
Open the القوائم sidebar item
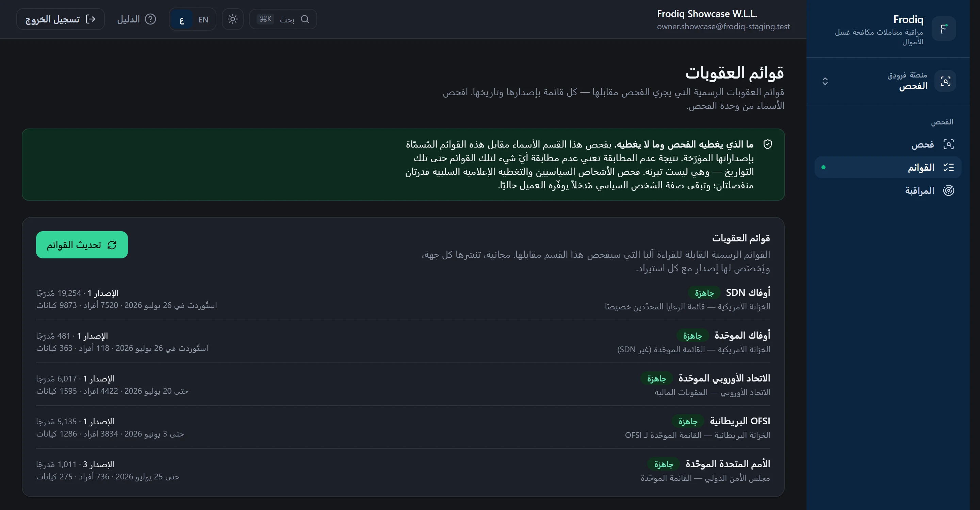pyautogui.click(x=888, y=167)
